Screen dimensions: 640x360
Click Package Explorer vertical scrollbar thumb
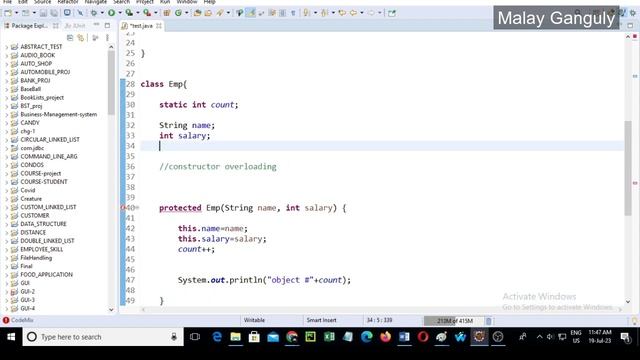click(x=111, y=82)
